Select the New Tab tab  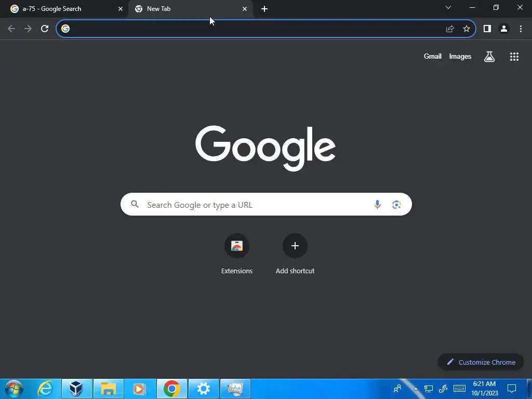pos(191,9)
